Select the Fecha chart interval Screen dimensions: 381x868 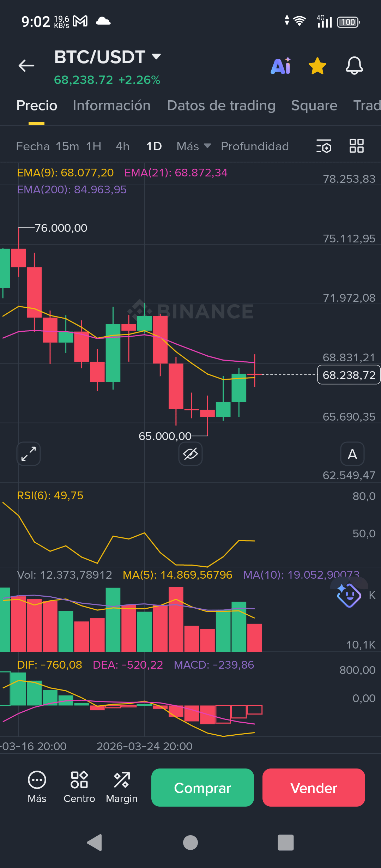(x=33, y=146)
